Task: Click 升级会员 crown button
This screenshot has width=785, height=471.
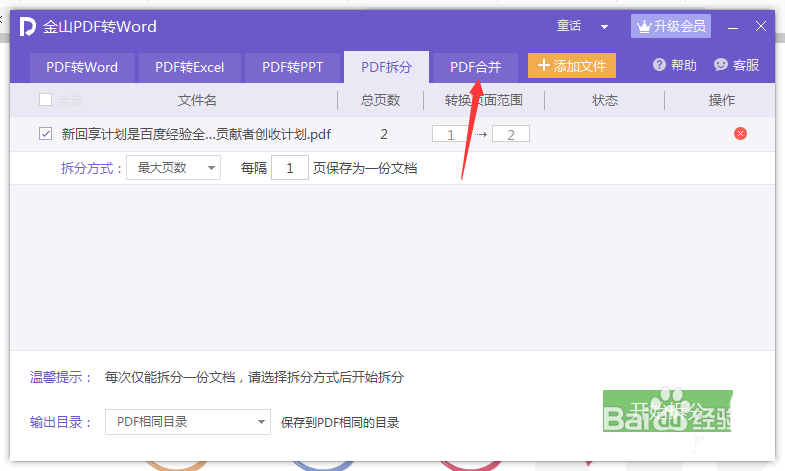Action: pos(670,26)
